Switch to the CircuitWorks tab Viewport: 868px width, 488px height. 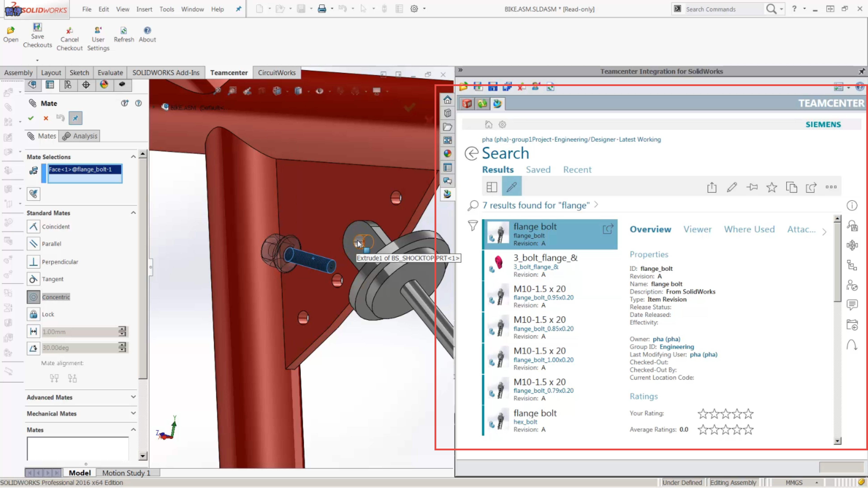pos(277,73)
